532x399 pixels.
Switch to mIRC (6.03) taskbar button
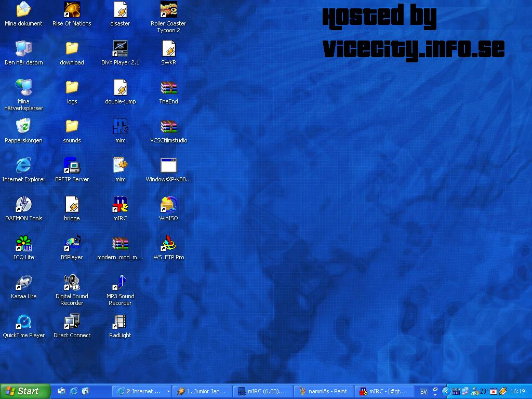[263, 392]
